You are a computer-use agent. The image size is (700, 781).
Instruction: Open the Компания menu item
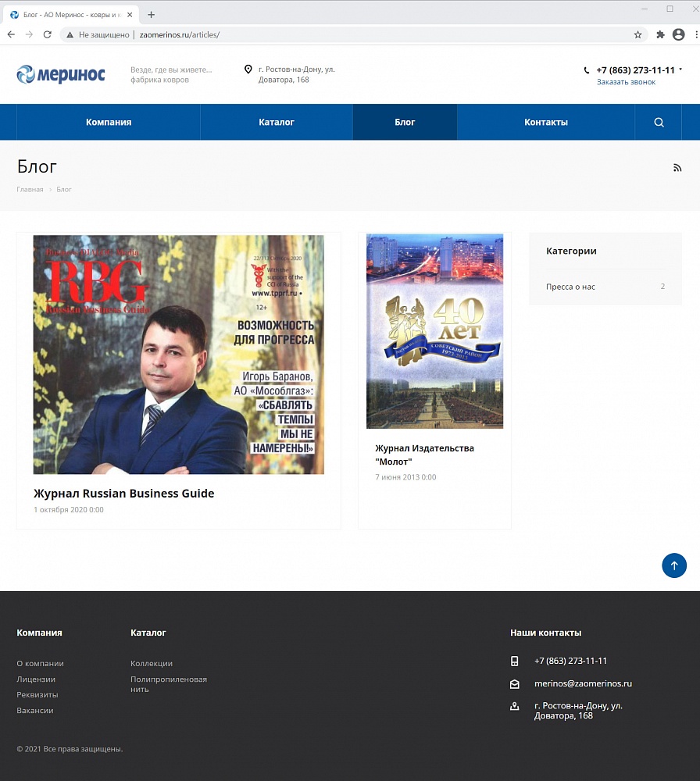pos(109,122)
